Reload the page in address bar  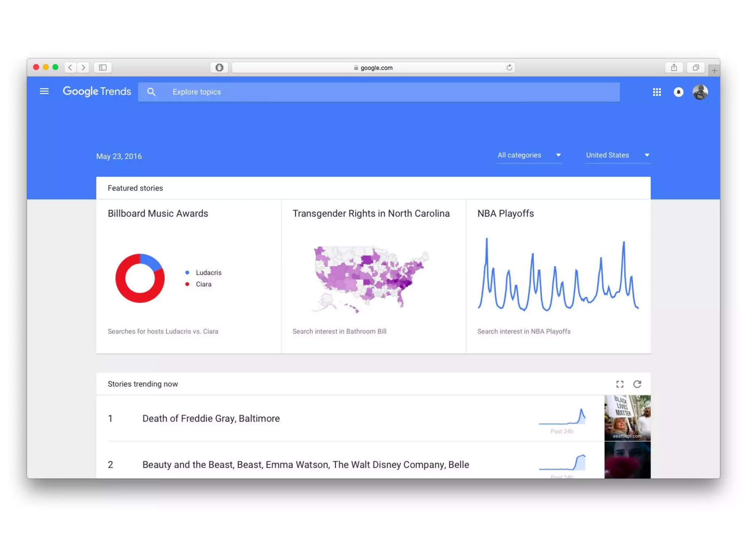click(x=509, y=67)
